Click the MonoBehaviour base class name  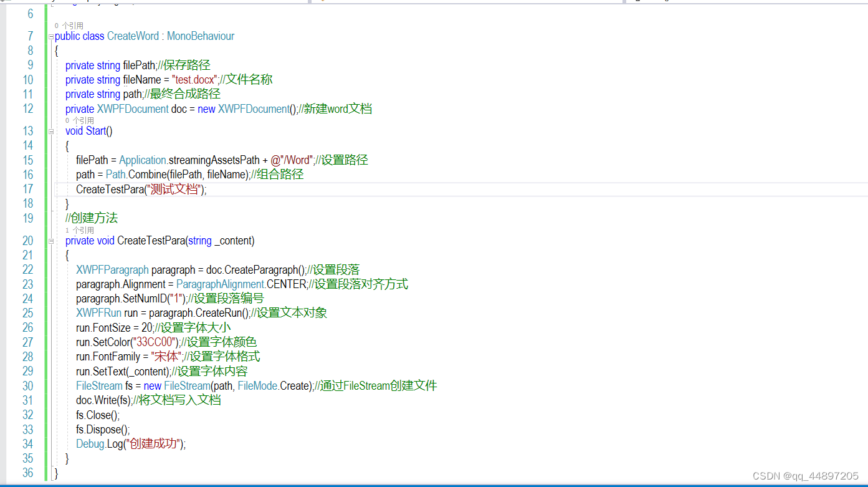201,36
